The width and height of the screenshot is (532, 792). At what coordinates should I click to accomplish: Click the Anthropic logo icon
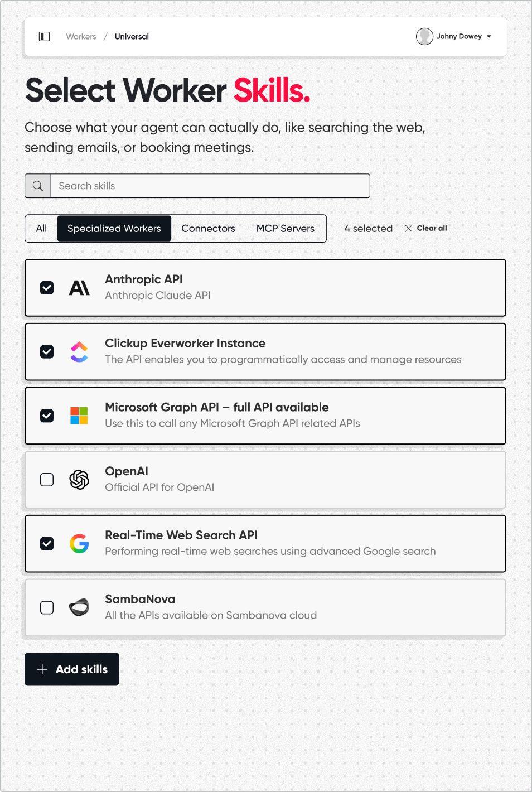pyautogui.click(x=79, y=288)
